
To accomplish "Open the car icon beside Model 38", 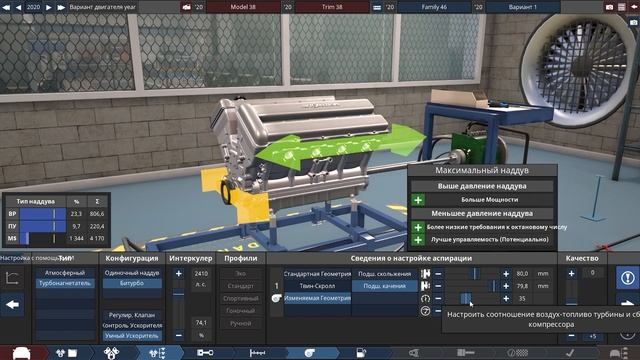I will pyautogui.click(x=186, y=7).
